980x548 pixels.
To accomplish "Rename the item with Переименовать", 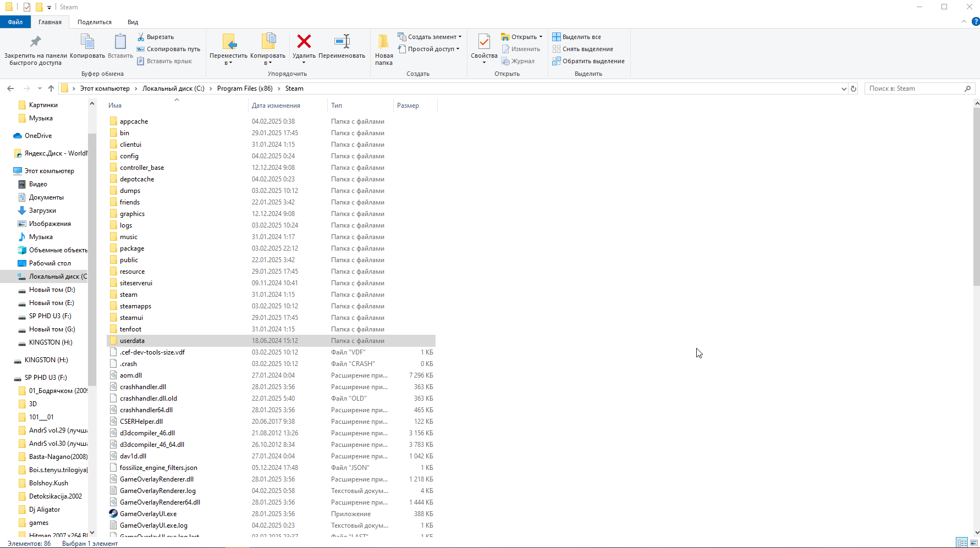I will click(x=342, y=46).
